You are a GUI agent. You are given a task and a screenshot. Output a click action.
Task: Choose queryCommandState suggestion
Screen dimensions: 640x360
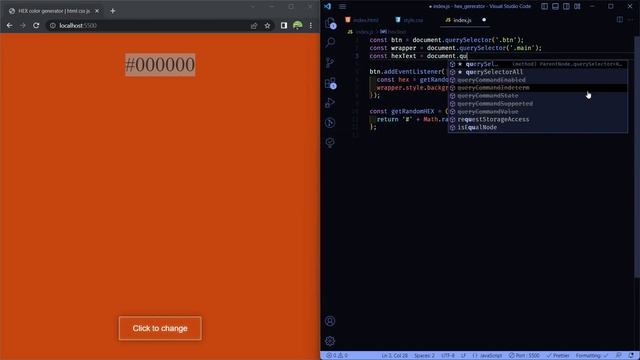(538, 96)
